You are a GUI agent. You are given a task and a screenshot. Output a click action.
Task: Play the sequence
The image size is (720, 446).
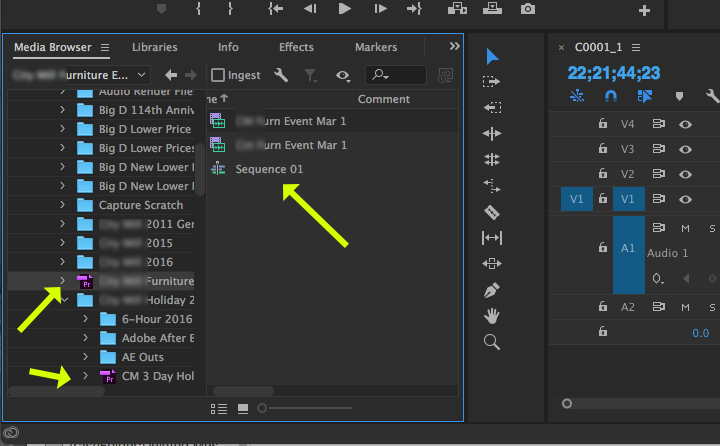[x=344, y=9]
